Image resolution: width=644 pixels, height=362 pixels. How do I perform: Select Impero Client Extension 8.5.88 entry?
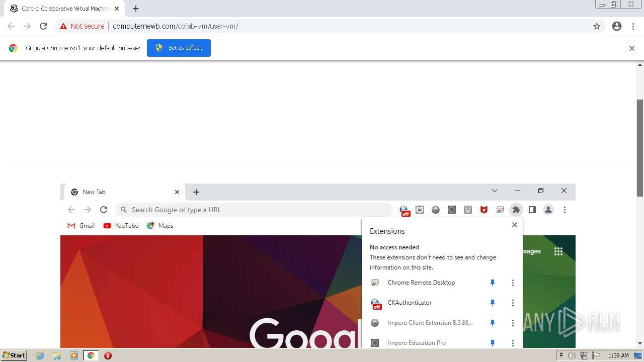click(x=430, y=323)
